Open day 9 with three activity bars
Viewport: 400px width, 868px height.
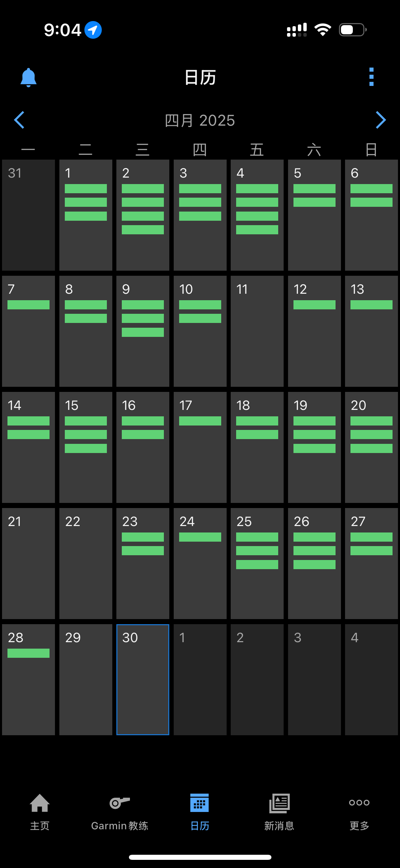pyautogui.click(x=143, y=331)
